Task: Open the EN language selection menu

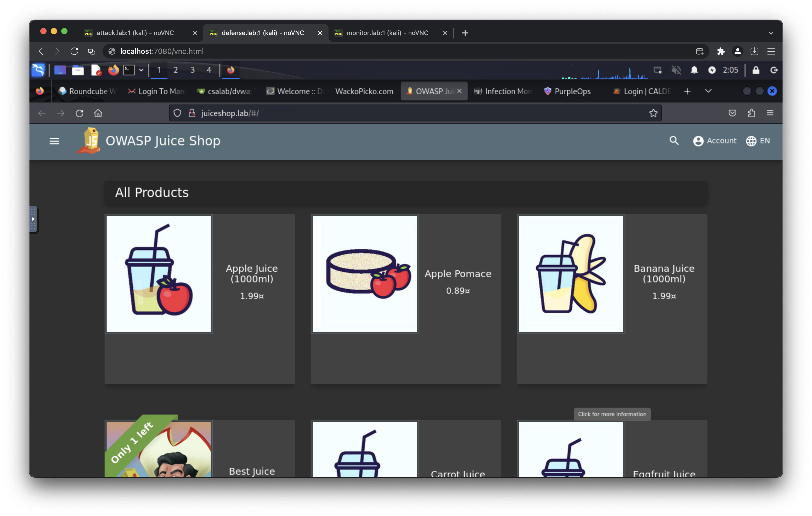Action: coord(758,141)
